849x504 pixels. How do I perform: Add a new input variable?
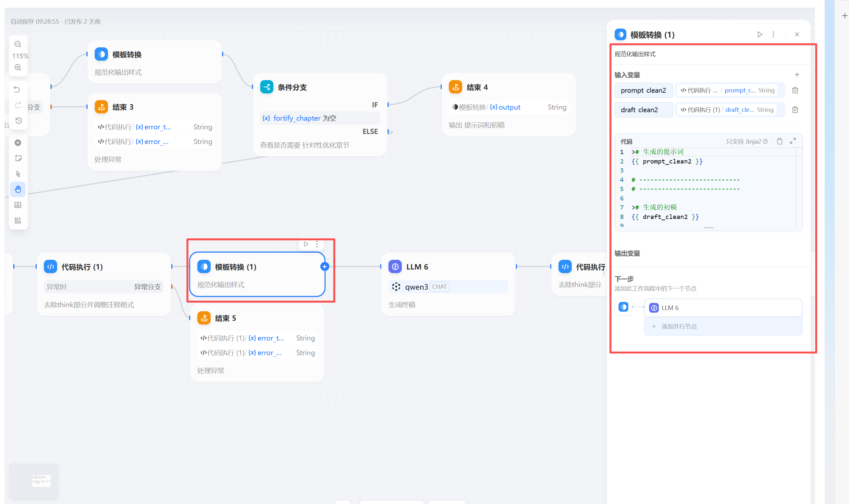tap(797, 75)
